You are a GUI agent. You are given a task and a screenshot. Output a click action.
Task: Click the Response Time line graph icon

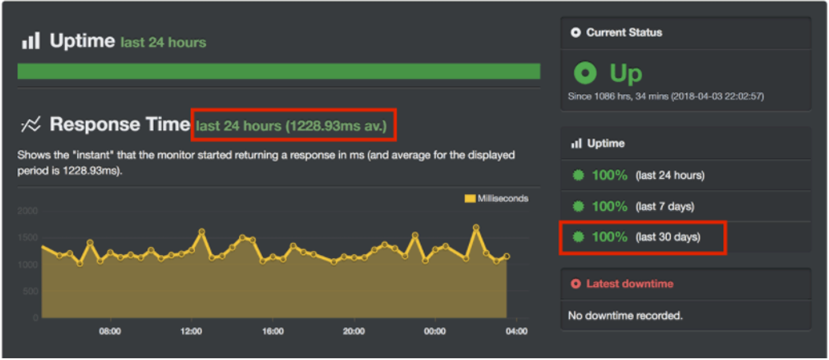pos(31,125)
